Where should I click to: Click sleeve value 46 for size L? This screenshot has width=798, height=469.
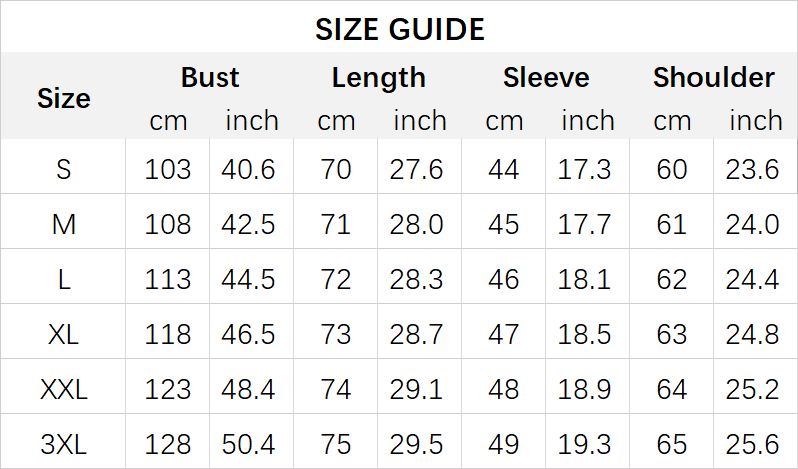coord(504,279)
